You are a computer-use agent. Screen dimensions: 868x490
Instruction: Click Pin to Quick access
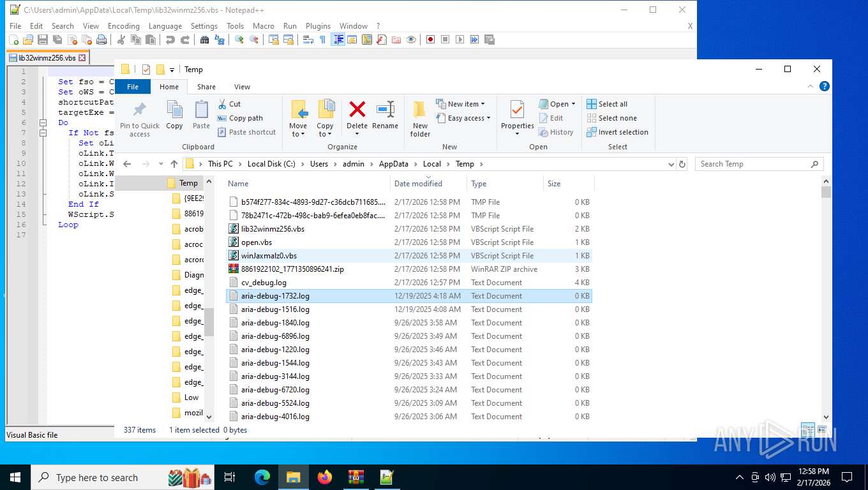[140, 119]
